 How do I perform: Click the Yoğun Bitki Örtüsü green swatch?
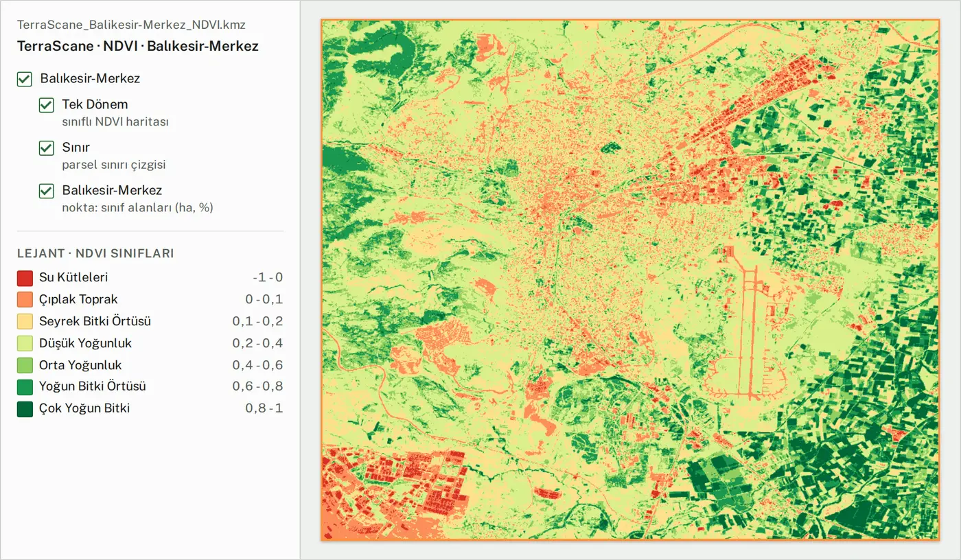click(25, 386)
